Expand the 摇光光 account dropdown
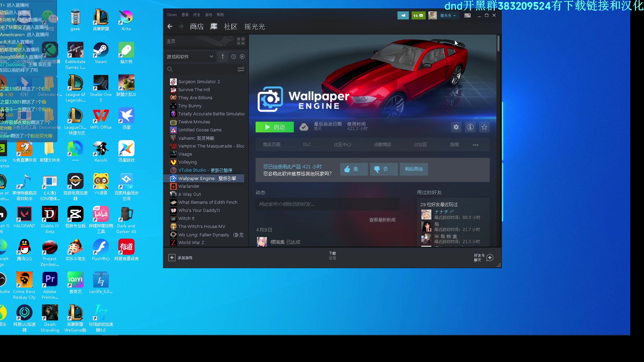 coord(448,15)
